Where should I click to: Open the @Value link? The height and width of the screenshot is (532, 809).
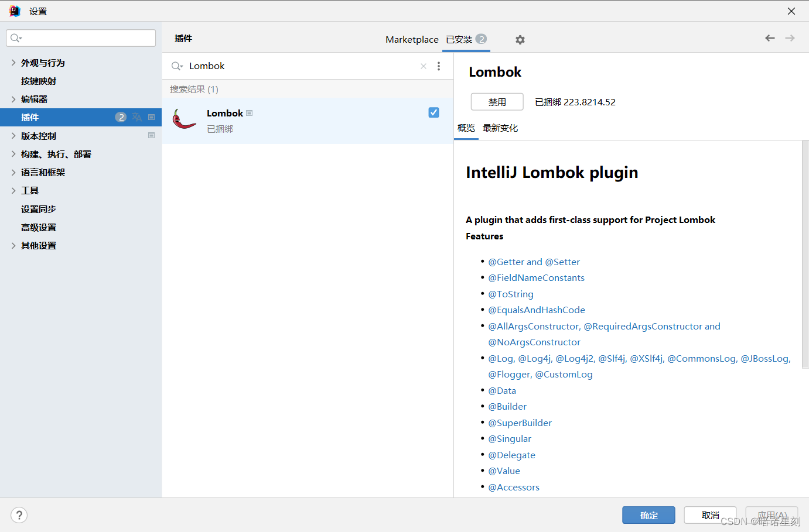click(504, 471)
